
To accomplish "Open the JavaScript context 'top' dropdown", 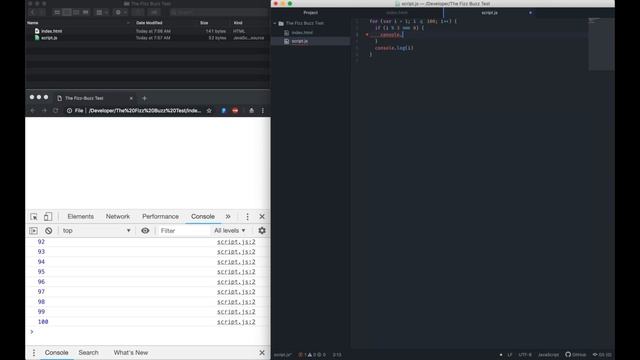I will (96, 231).
